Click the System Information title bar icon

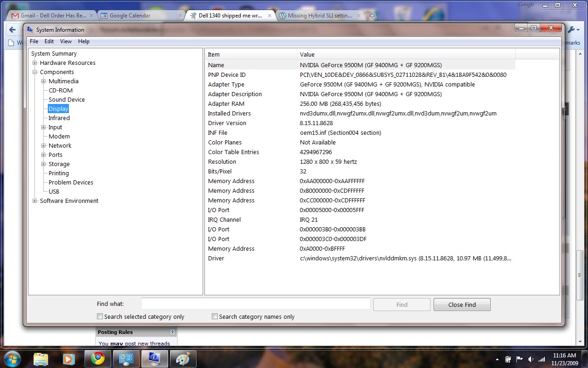click(30, 29)
